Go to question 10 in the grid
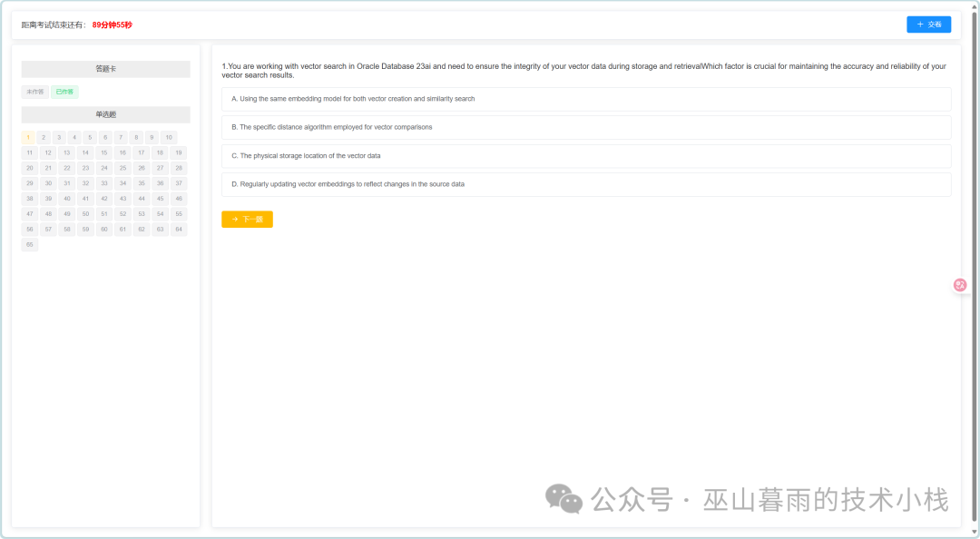 [x=169, y=138]
